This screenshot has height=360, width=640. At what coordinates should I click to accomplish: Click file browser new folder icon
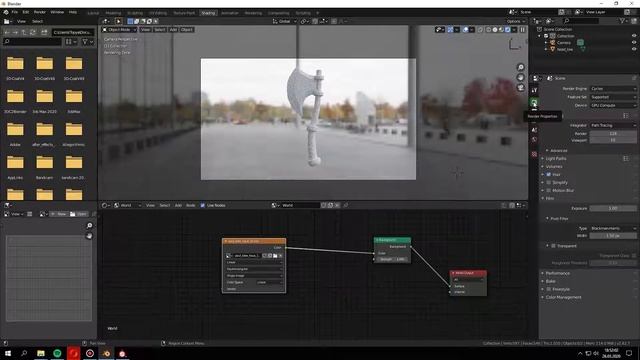click(x=44, y=32)
